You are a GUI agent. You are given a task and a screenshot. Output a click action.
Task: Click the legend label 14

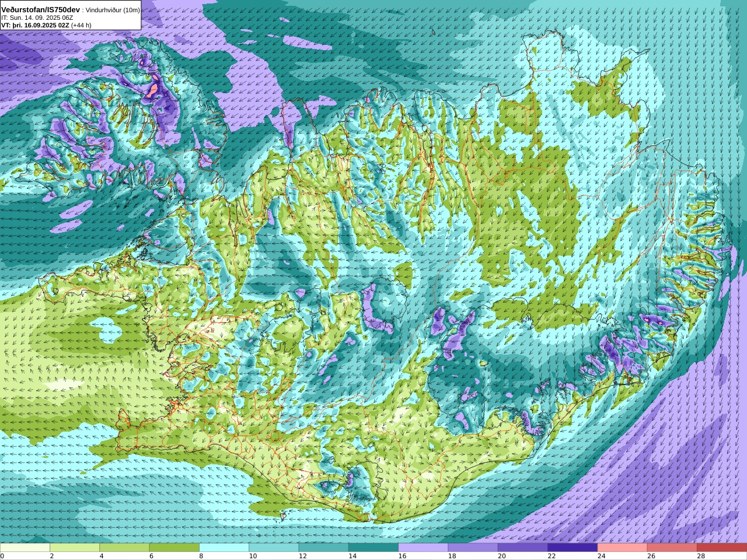(352, 556)
